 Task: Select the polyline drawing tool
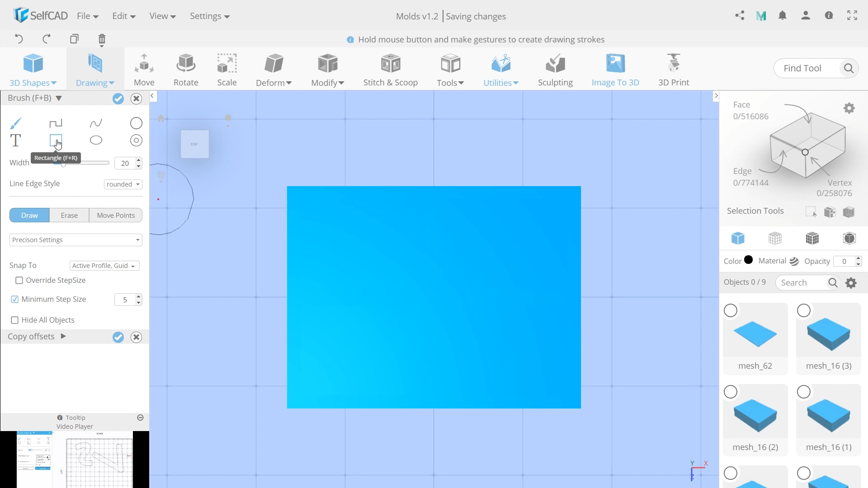(56, 123)
